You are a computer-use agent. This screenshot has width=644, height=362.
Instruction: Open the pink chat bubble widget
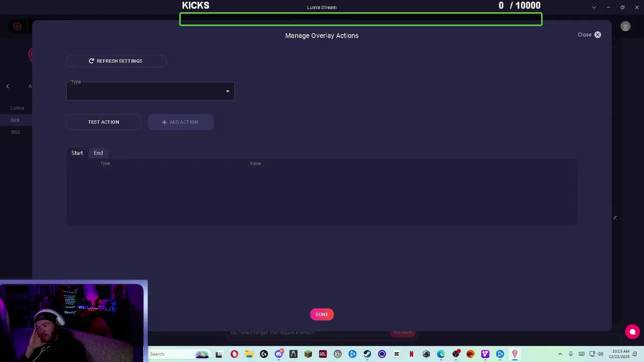tap(632, 332)
